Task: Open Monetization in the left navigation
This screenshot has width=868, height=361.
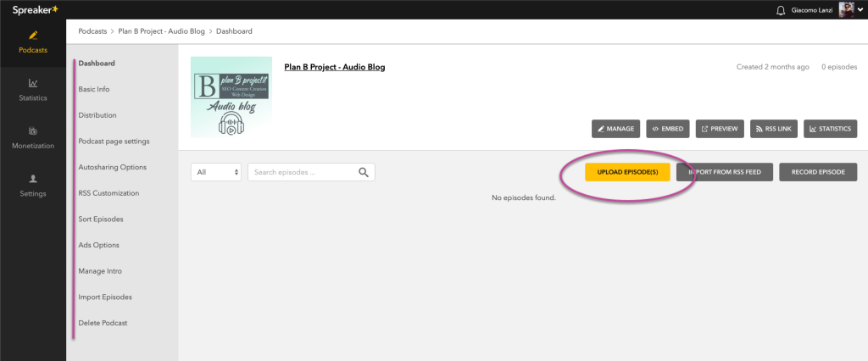Action: coord(33,138)
